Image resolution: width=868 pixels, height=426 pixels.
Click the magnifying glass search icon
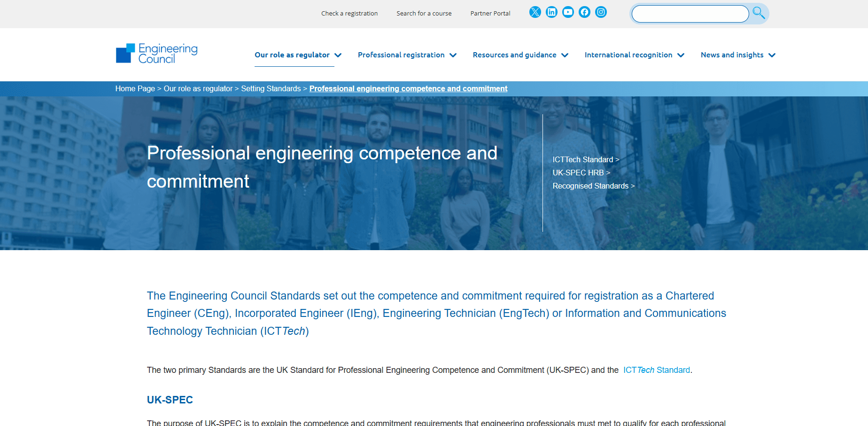click(x=759, y=13)
